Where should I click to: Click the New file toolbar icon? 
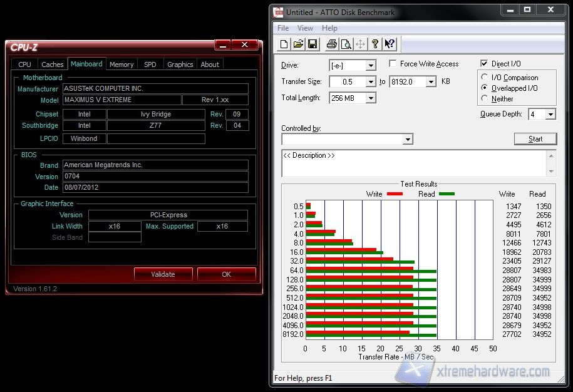click(x=284, y=44)
